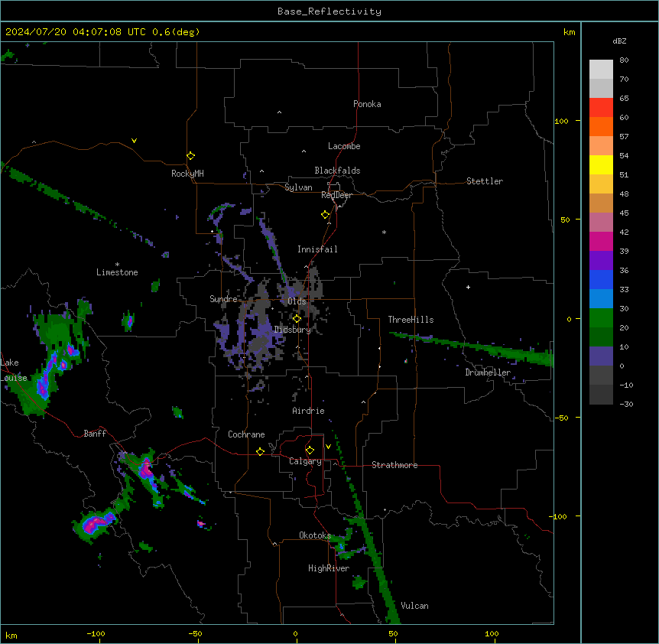This screenshot has width=659, height=644.
Task: Click the Drumheller label
Action: pyautogui.click(x=488, y=372)
